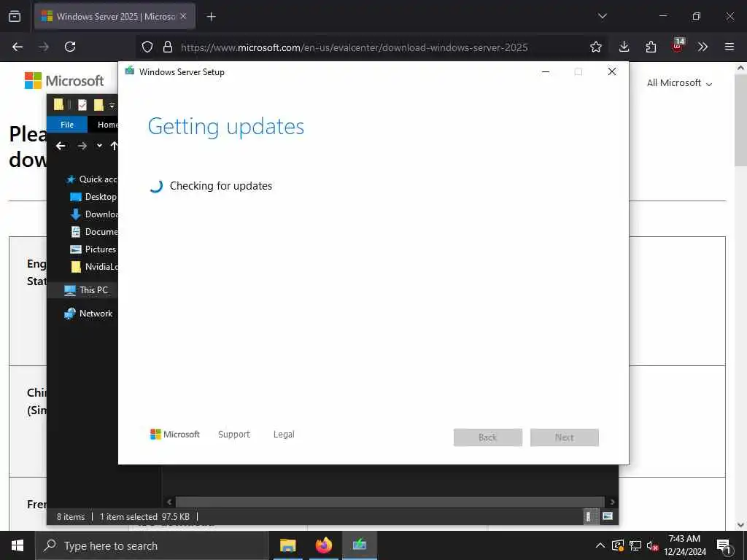Click new folder icon in quick access toolbar

coord(98,105)
